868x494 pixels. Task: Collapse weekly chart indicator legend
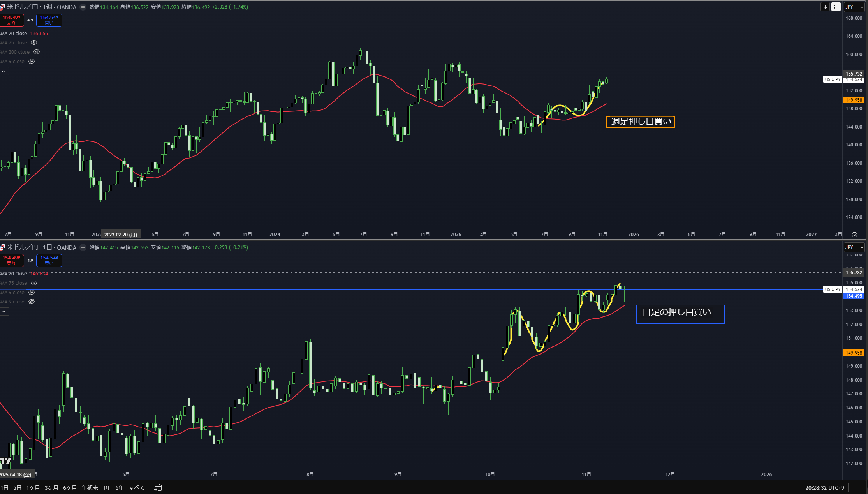(x=4, y=71)
